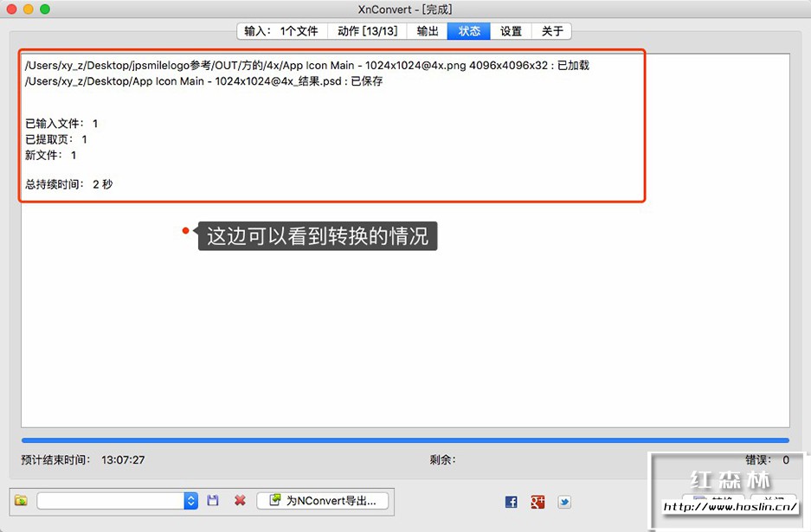
Task: Open the 输出 tab
Action: coord(428,31)
